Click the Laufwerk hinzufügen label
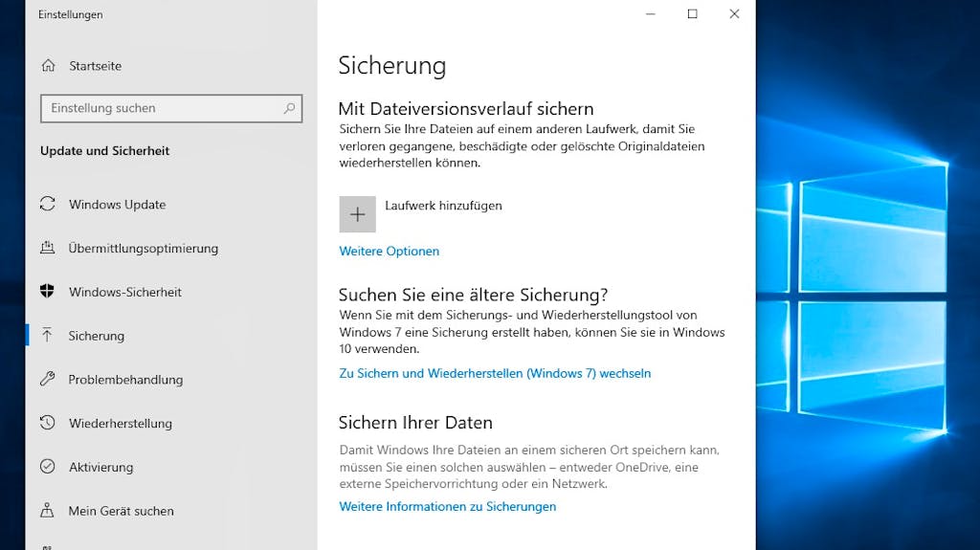The image size is (980, 550). [443, 206]
